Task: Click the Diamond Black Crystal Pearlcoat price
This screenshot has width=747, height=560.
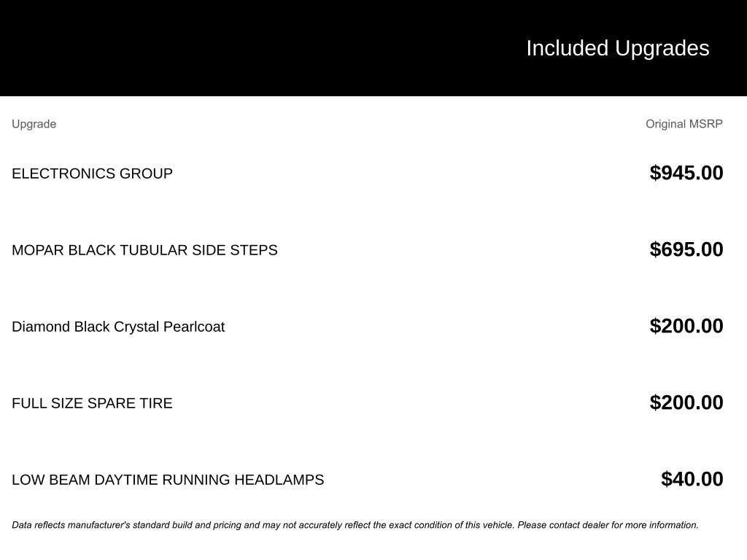Action: pyautogui.click(x=686, y=326)
